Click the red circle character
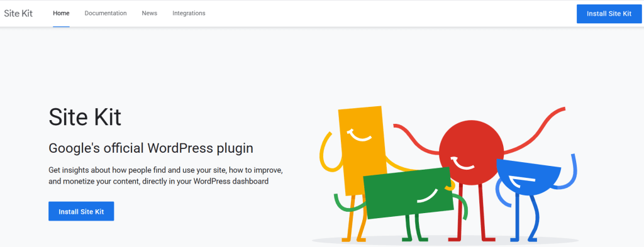 pyautogui.click(x=471, y=152)
